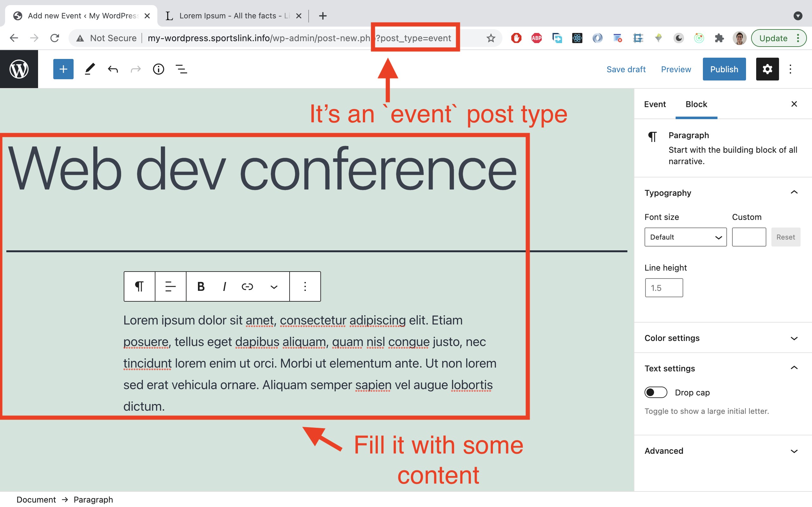Enable the Drop cap toggle

(x=656, y=392)
